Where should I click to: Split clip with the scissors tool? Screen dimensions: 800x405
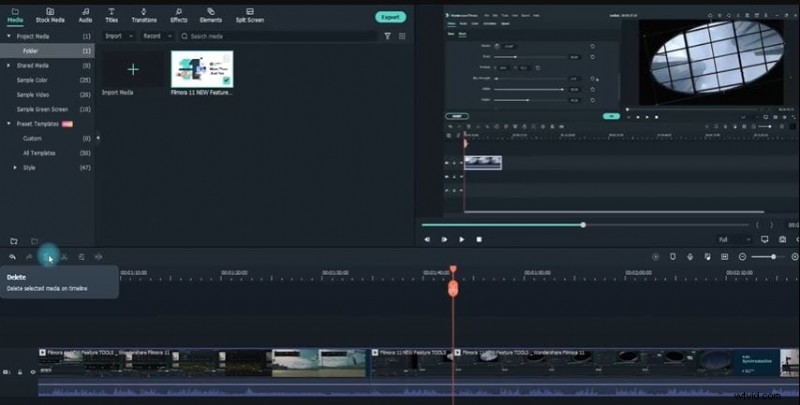pyautogui.click(x=64, y=257)
